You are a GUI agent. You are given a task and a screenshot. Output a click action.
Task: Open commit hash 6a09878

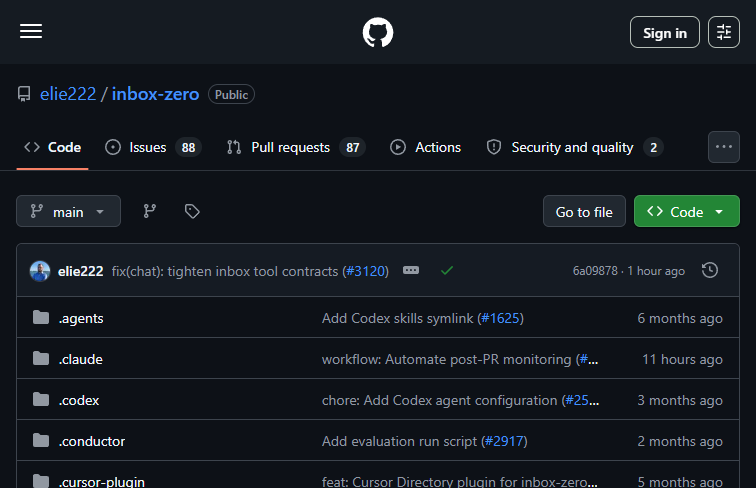click(595, 271)
